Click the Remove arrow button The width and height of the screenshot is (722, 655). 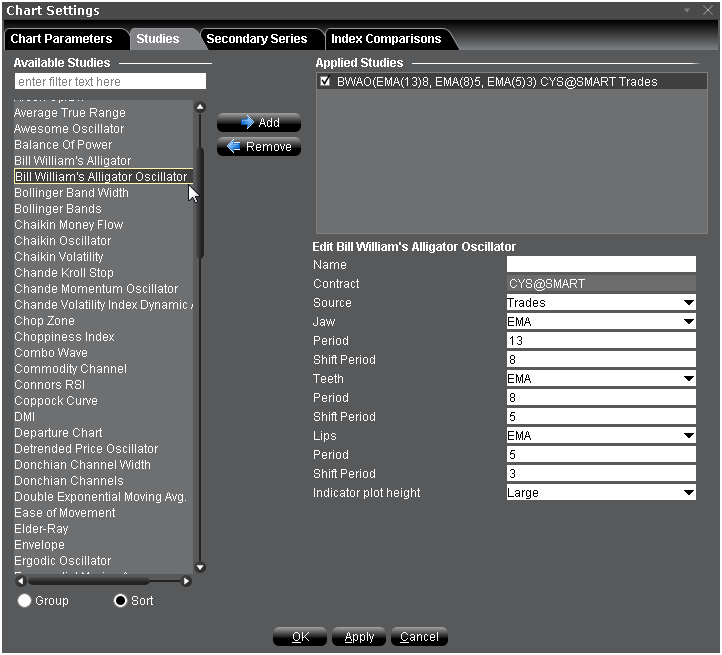pyautogui.click(x=259, y=147)
